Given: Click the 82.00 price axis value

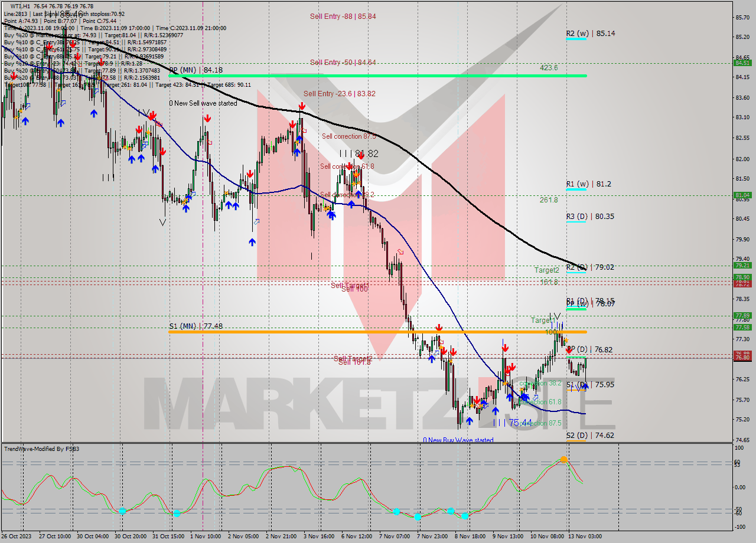Looking at the screenshot, I should tap(742, 159).
